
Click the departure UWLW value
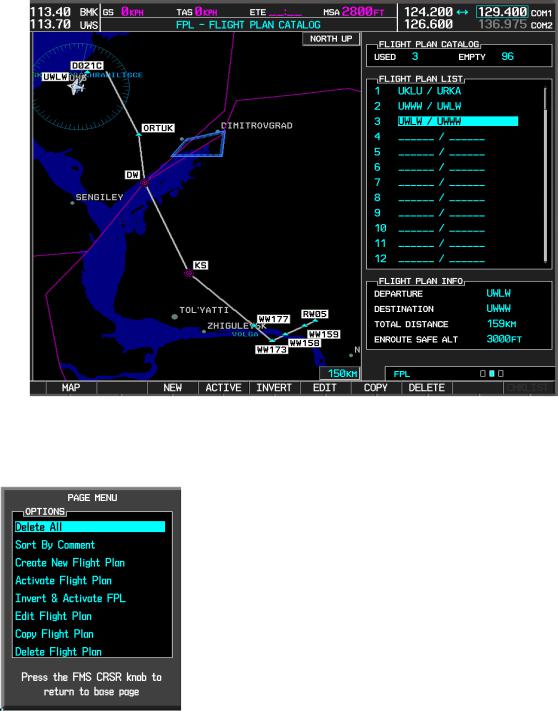click(499, 293)
